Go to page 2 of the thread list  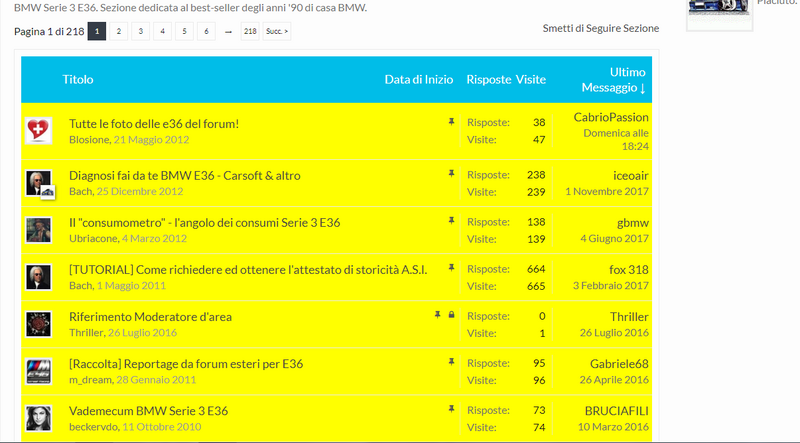[118, 31]
